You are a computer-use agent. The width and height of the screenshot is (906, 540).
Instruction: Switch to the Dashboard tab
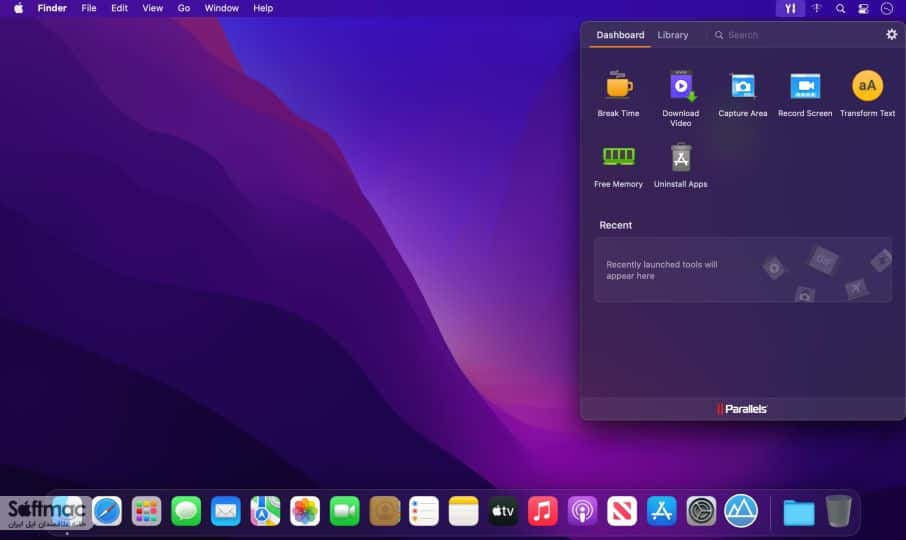(620, 35)
